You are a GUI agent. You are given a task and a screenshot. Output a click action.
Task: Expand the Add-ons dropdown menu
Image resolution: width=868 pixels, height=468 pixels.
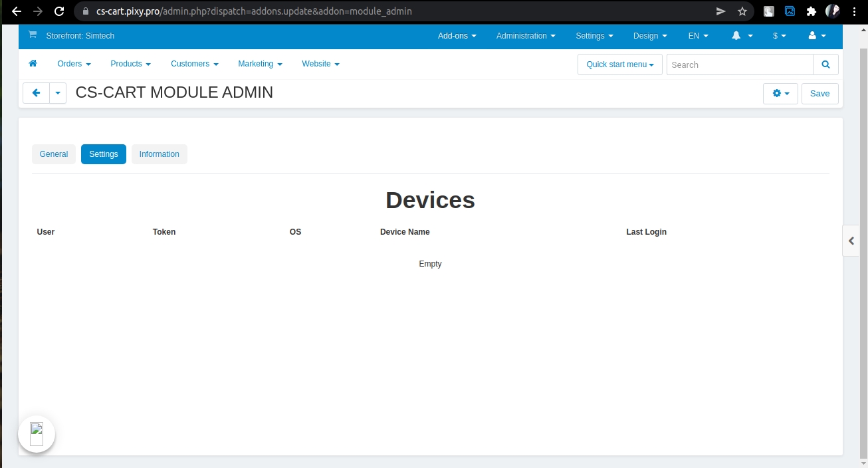pos(457,36)
